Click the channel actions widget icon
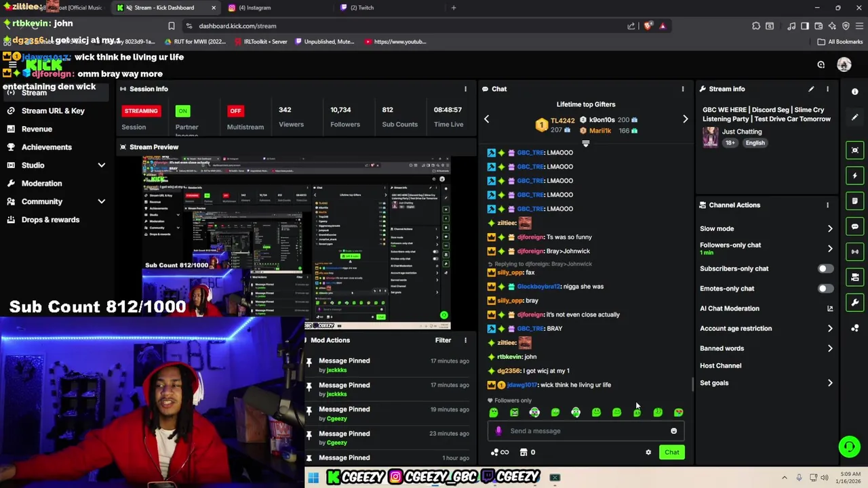 pos(855,277)
